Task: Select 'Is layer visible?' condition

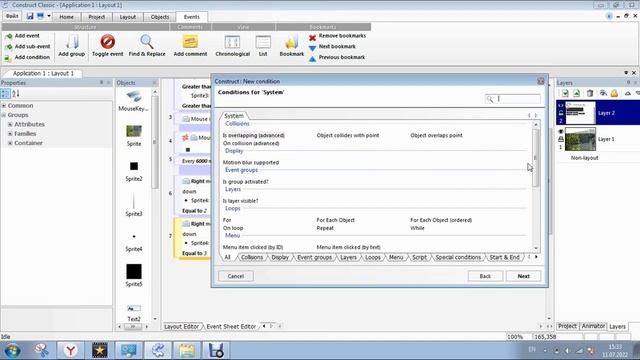Action: point(240,201)
